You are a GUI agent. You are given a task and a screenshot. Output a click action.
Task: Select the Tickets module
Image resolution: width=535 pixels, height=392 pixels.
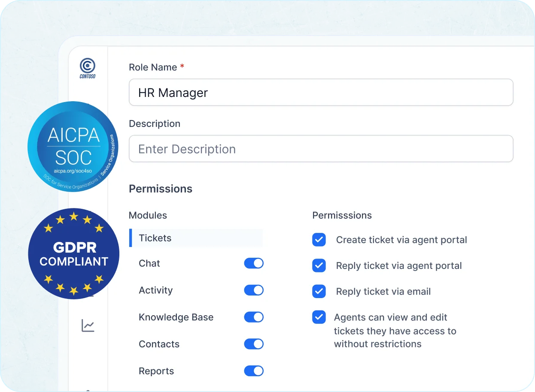(x=196, y=238)
